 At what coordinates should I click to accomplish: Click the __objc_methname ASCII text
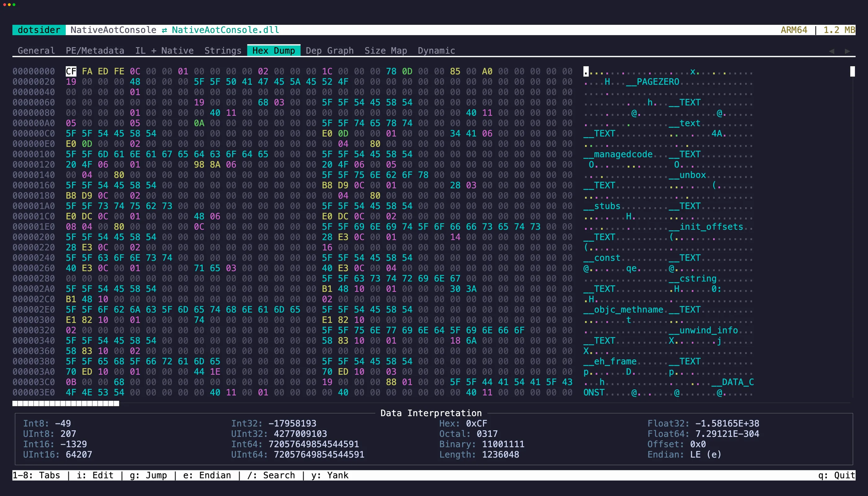(623, 310)
